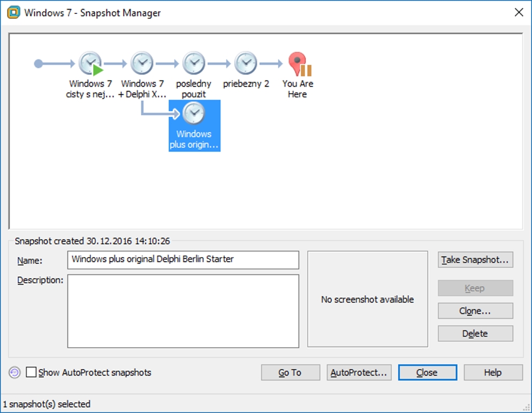Click the '1 snapshot(s) selected' status text

pos(47,404)
